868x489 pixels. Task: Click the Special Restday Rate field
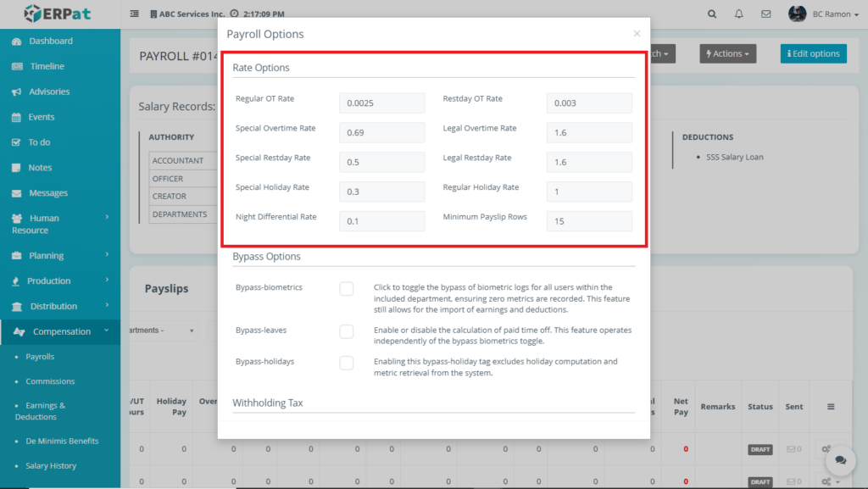[x=382, y=162]
